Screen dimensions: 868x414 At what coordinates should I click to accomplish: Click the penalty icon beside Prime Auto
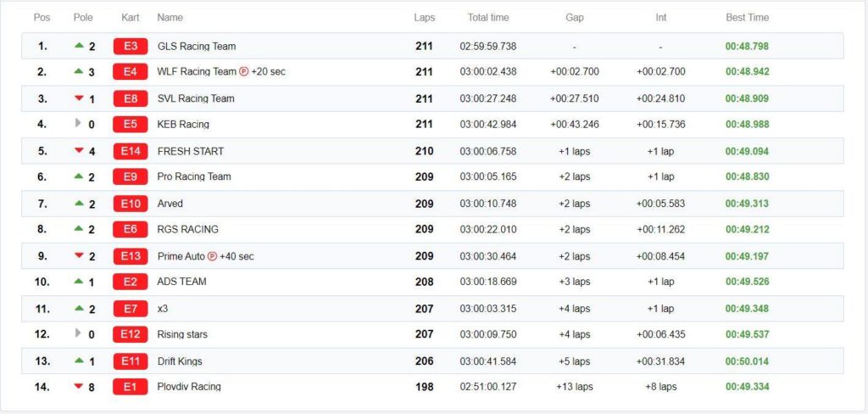[x=212, y=256]
